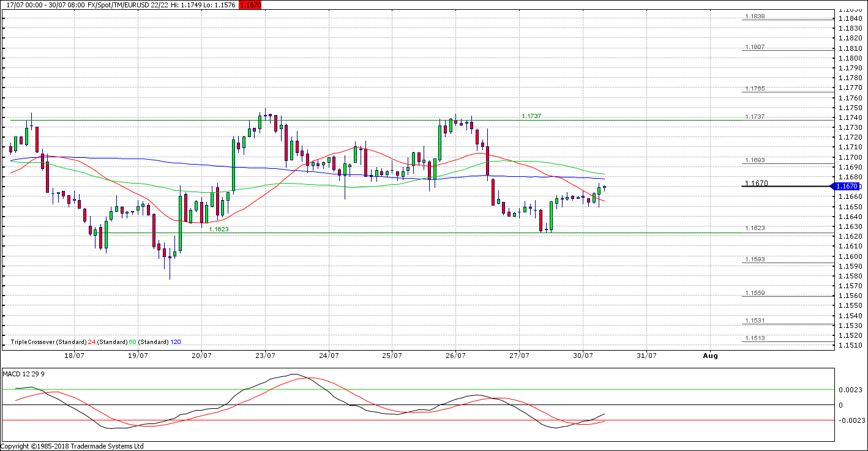Choose the 1.1693 level label
Viewport: 868px width, 451px height.
755,160
